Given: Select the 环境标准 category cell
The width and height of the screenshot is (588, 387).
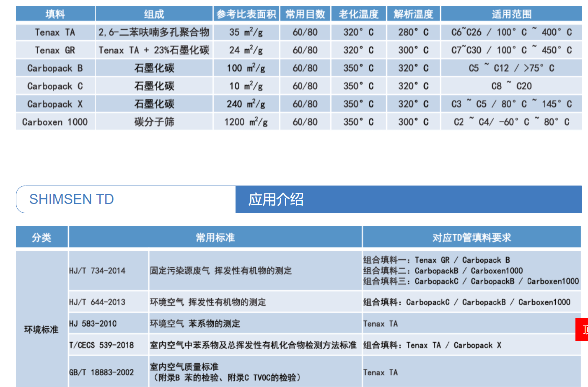Looking at the screenshot, I should (x=41, y=330).
